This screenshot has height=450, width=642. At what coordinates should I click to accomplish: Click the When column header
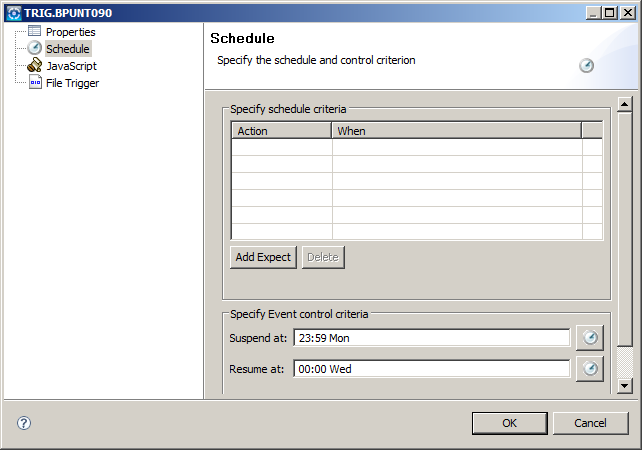point(457,131)
